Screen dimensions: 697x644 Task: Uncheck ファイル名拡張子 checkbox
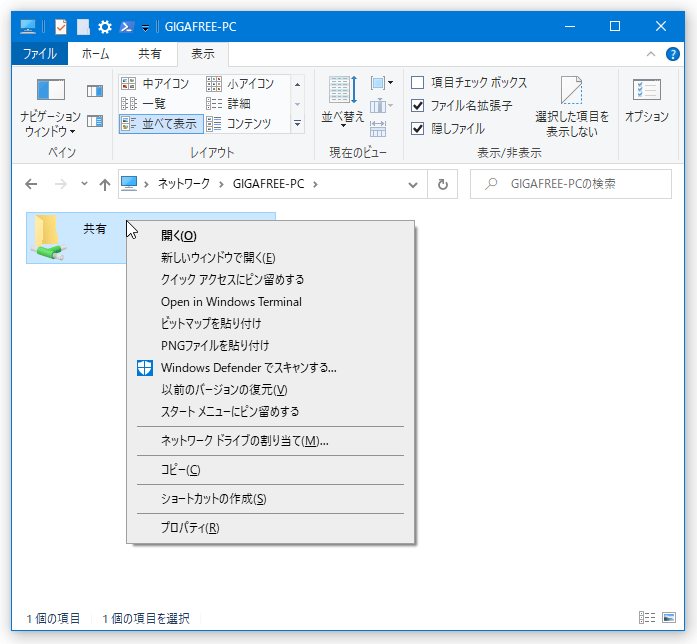tap(417, 106)
